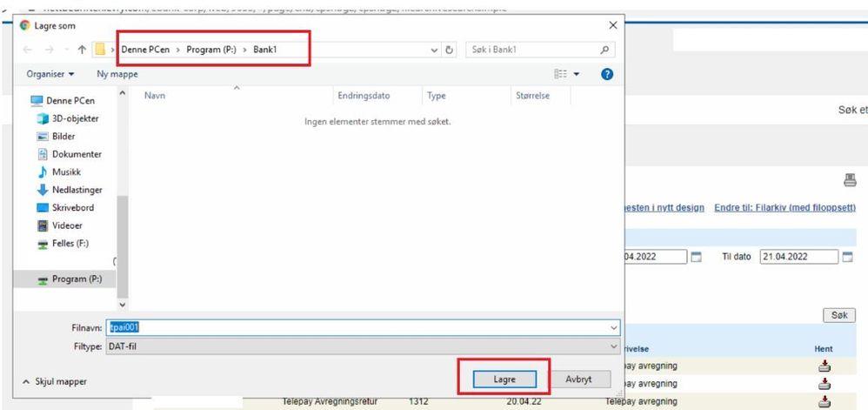Open the address bar history dropdown
Image resolution: width=868 pixels, height=410 pixels.
435,50
